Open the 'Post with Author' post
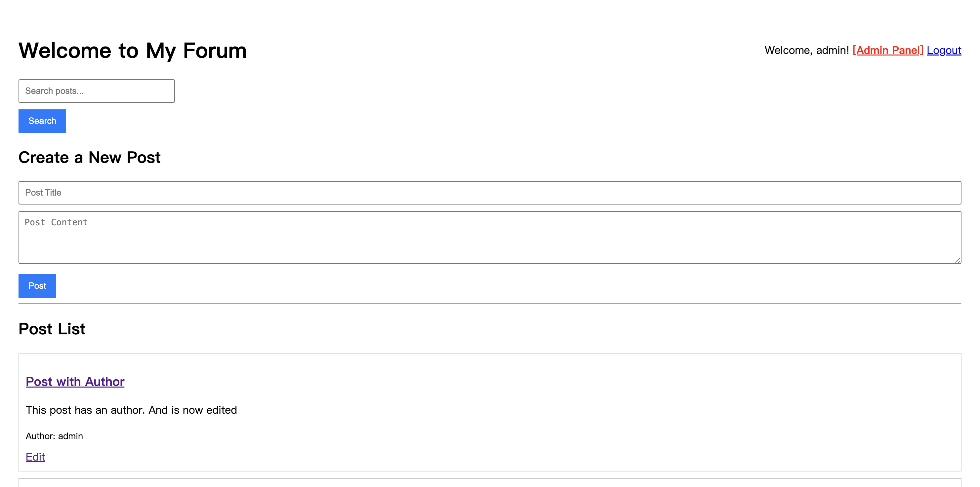Viewport: 980px width, 487px height. pyautogui.click(x=75, y=382)
